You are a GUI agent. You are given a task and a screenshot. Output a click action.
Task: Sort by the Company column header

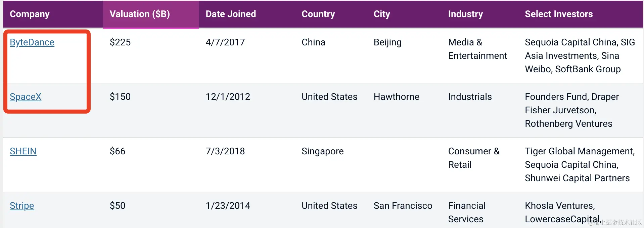[x=30, y=14]
